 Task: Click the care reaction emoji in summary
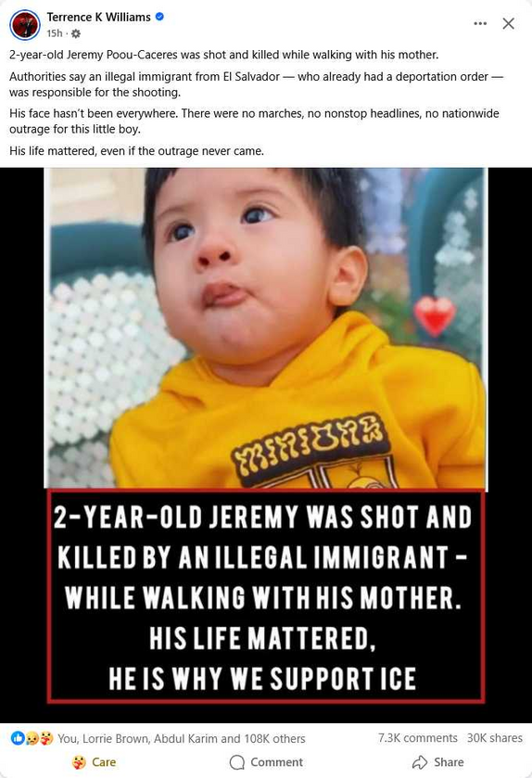[x=46, y=738]
